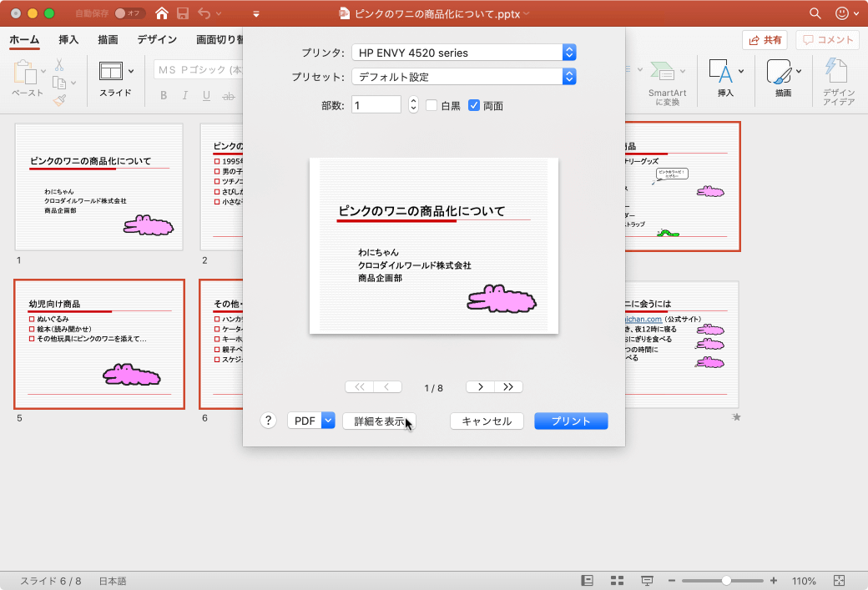Toggle Strikethrough formatting

tap(228, 96)
